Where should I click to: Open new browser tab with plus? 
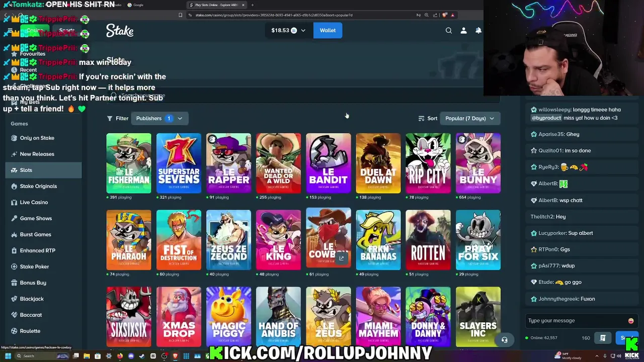252,5
